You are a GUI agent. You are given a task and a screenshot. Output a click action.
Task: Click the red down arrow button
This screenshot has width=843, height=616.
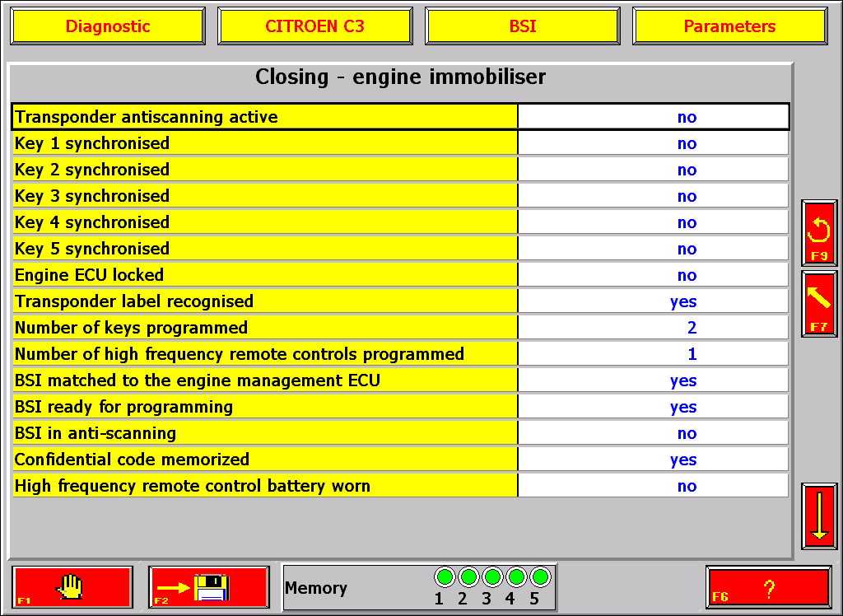819,516
